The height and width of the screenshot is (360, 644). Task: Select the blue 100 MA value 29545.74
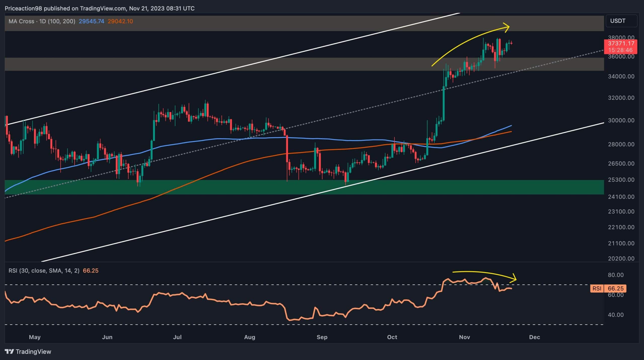(91, 21)
